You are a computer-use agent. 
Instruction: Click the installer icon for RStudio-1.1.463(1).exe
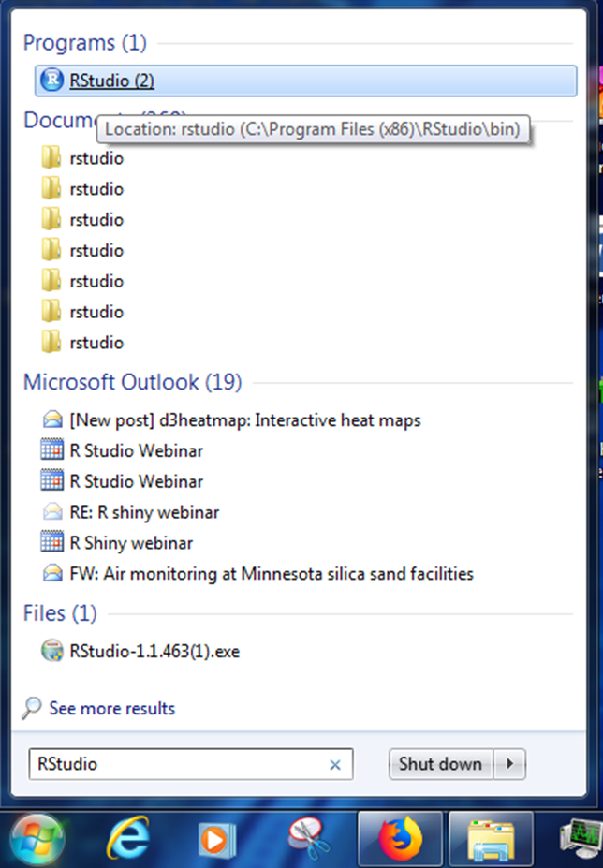point(52,651)
